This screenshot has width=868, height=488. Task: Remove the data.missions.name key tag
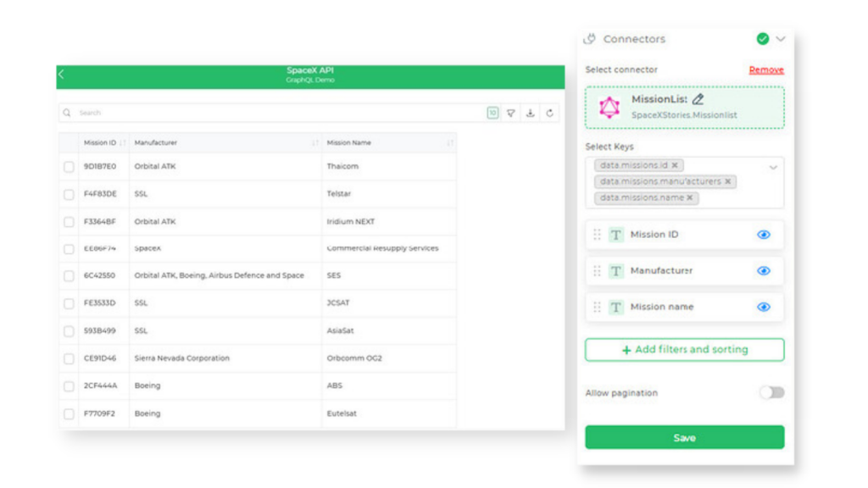click(x=690, y=197)
